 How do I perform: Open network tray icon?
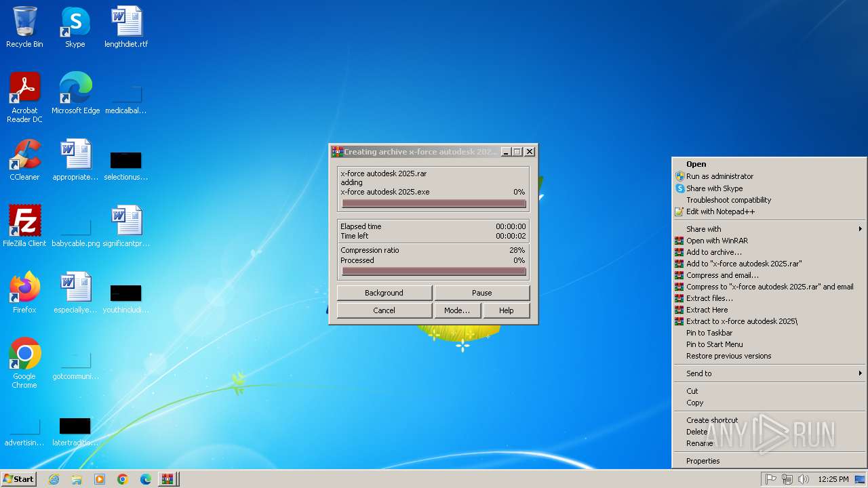(x=787, y=479)
